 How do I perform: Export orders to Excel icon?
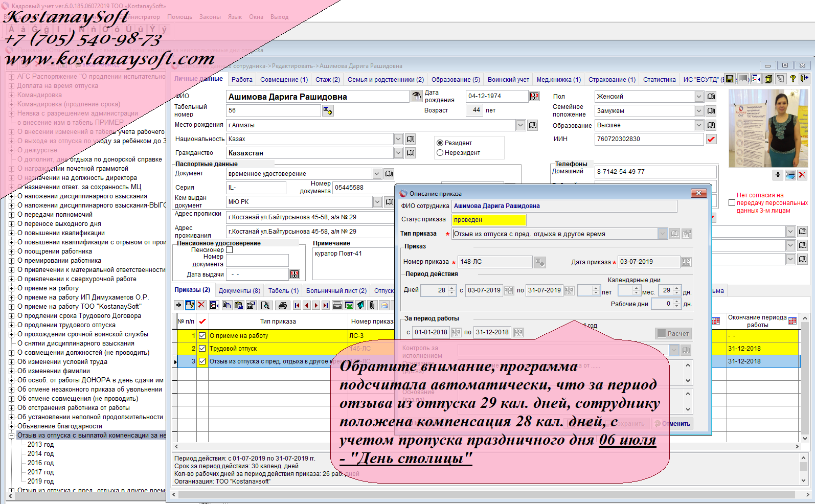pos(349,305)
